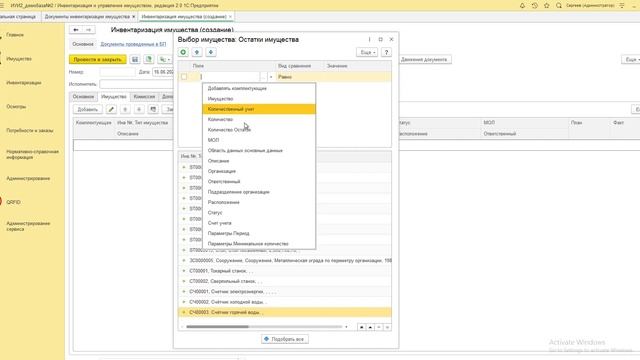Click the save document icon beside Провести и закрыть
This screenshot has width=640, height=360.
(x=135, y=60)
